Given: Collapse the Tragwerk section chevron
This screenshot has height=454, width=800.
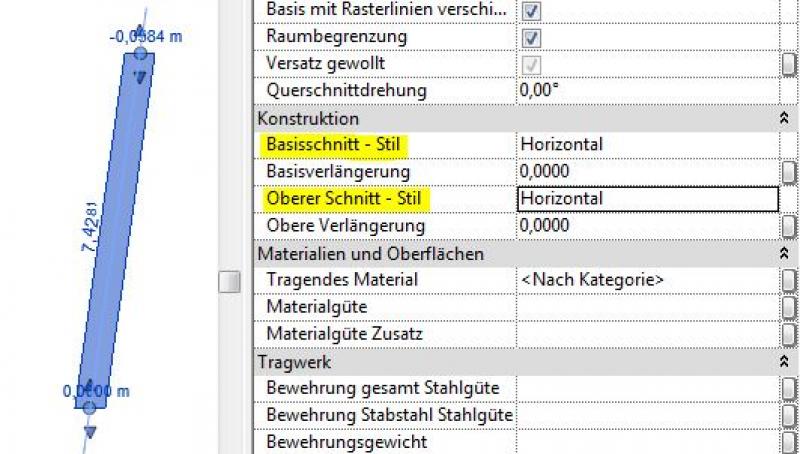Looking at the screenshot, I should [x=783, y=362].
